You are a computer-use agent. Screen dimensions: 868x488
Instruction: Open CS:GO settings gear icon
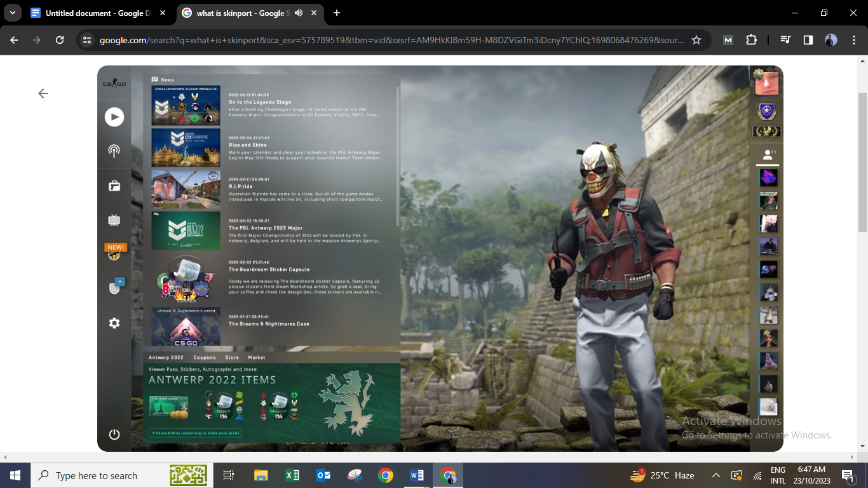click(x=114, y=323)
